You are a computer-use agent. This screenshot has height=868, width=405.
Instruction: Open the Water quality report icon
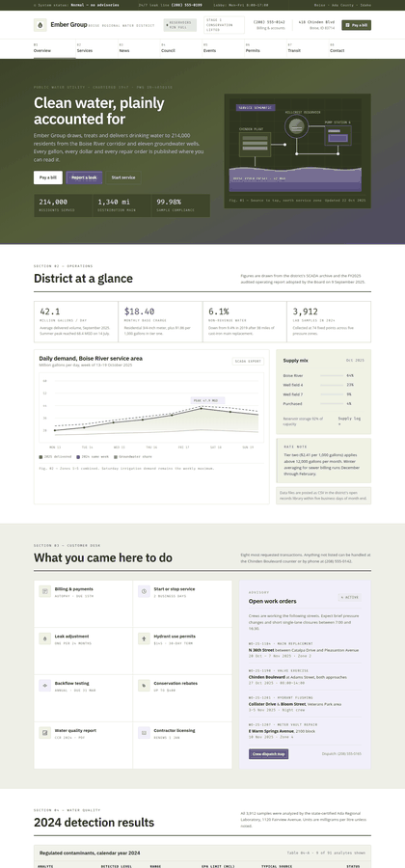[44, 732]
